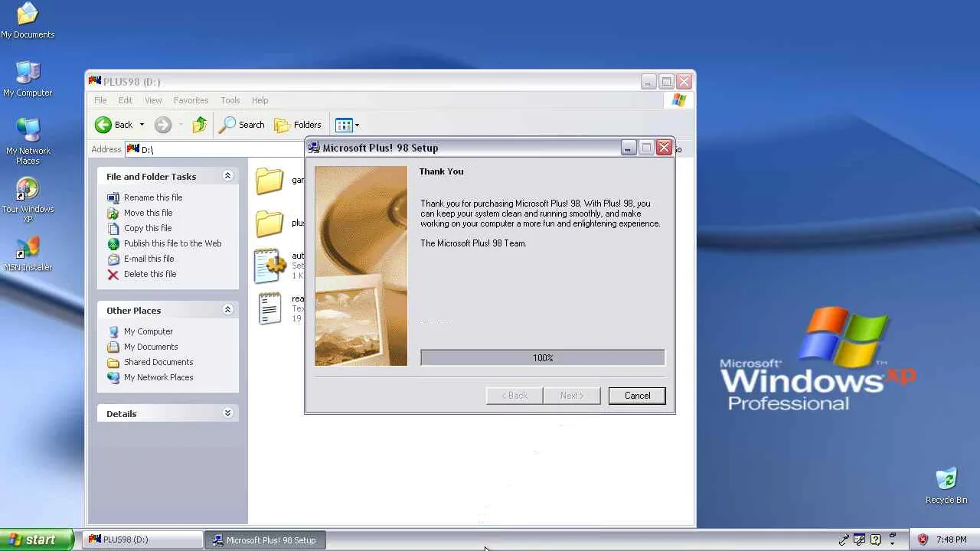Image resolution: width=980 pixels, height=551 pixels.
Task: Select the My Computer desktop icon
Action: [28, 80]
